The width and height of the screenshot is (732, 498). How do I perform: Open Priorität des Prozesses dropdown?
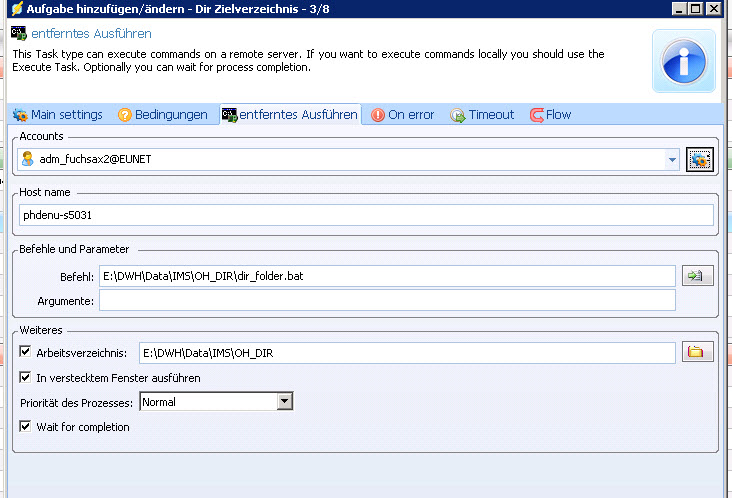click(284, 402)
